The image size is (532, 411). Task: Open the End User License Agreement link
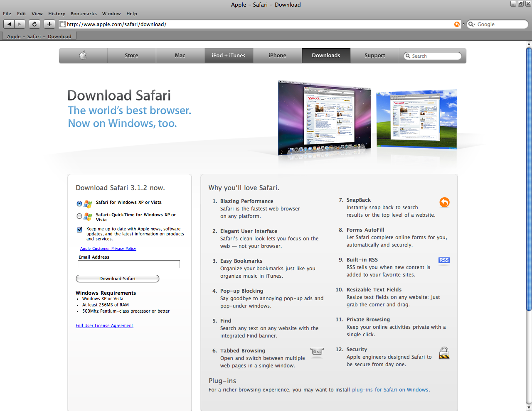point(104,325)
